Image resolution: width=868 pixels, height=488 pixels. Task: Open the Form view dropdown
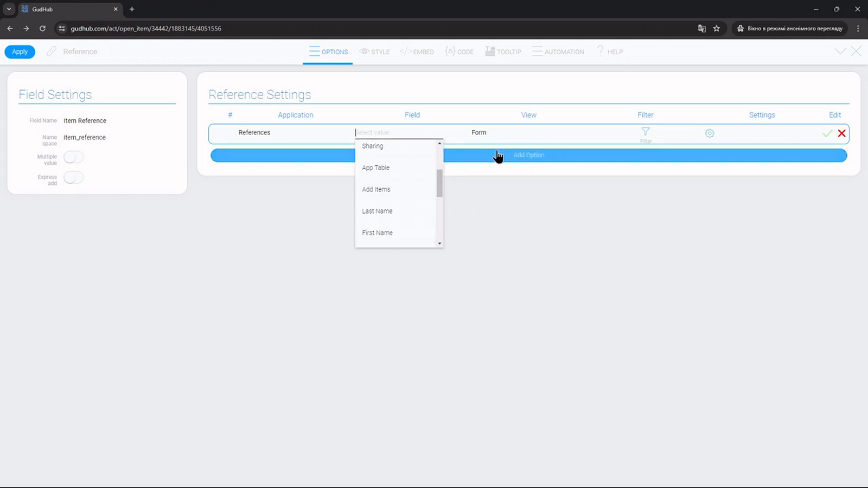click(479, 132)
